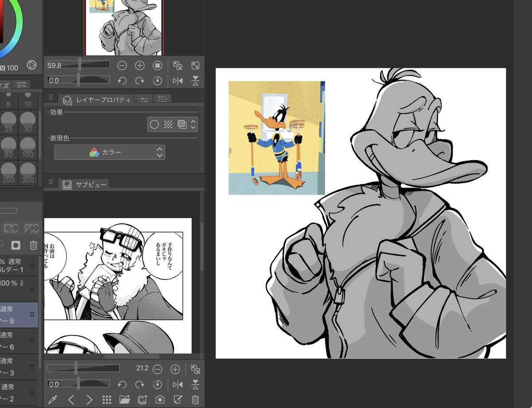Rotate canvas right in Navigator
Viewport: 532px width, 408px height.
pos(140,81)
